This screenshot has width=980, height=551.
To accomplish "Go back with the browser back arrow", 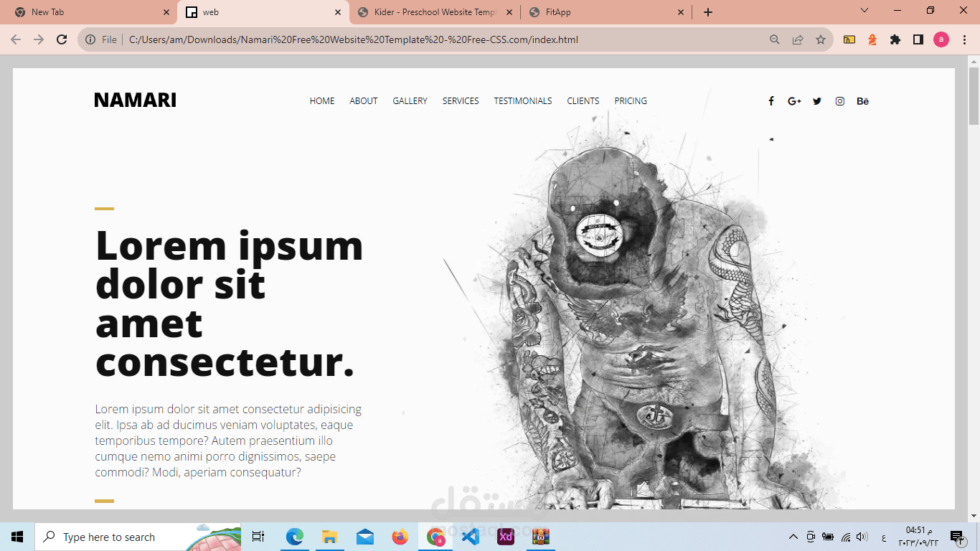I will [x=16, y=39].
